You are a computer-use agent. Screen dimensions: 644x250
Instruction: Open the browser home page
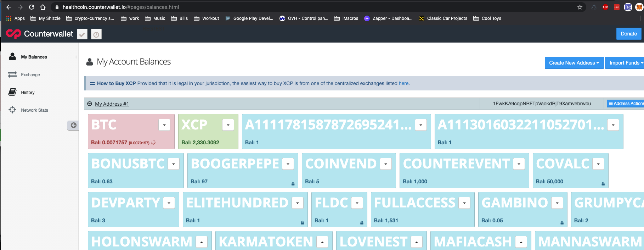click(x=43, y=7)
